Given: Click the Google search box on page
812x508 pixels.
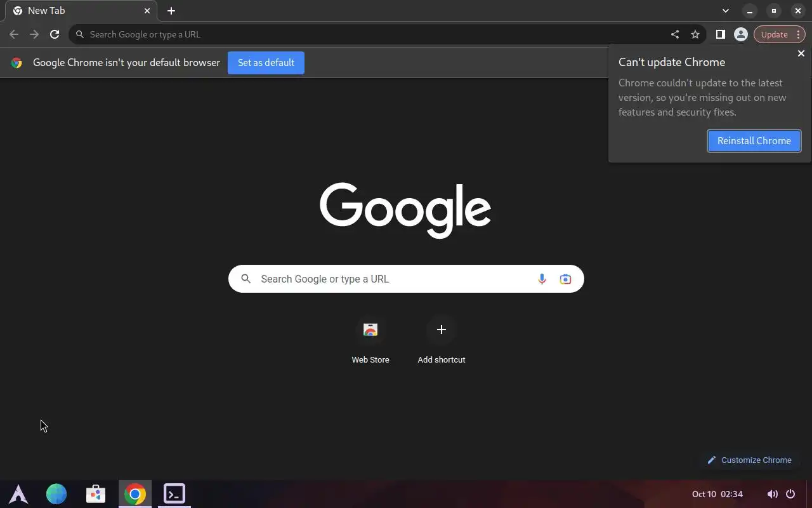Looking at the screenshot, I should coord(406,279).
